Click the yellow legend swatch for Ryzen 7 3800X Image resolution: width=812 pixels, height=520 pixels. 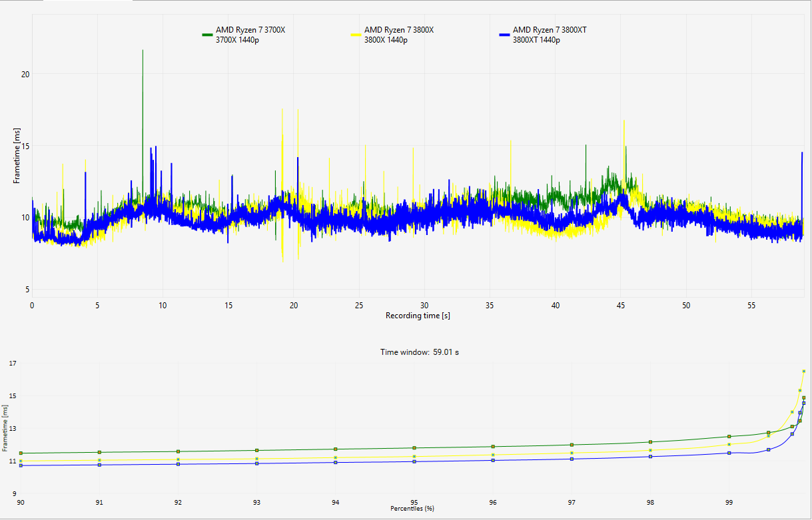(356, 33)
